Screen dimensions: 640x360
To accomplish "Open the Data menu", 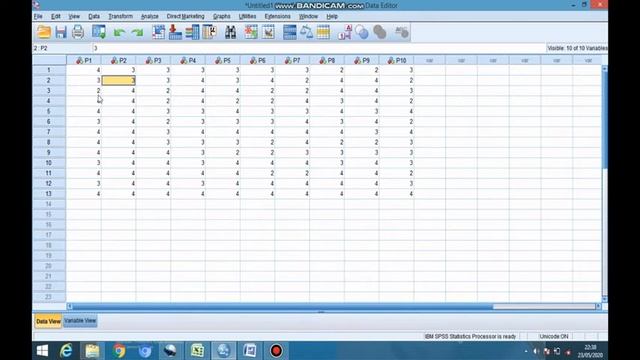I will pyautogui.click(x=94, y=16).
